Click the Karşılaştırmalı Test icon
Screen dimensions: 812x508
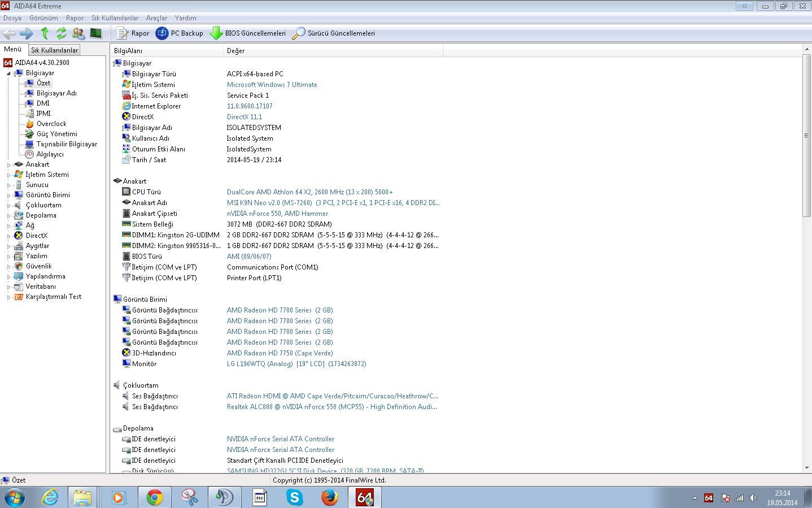19,297
